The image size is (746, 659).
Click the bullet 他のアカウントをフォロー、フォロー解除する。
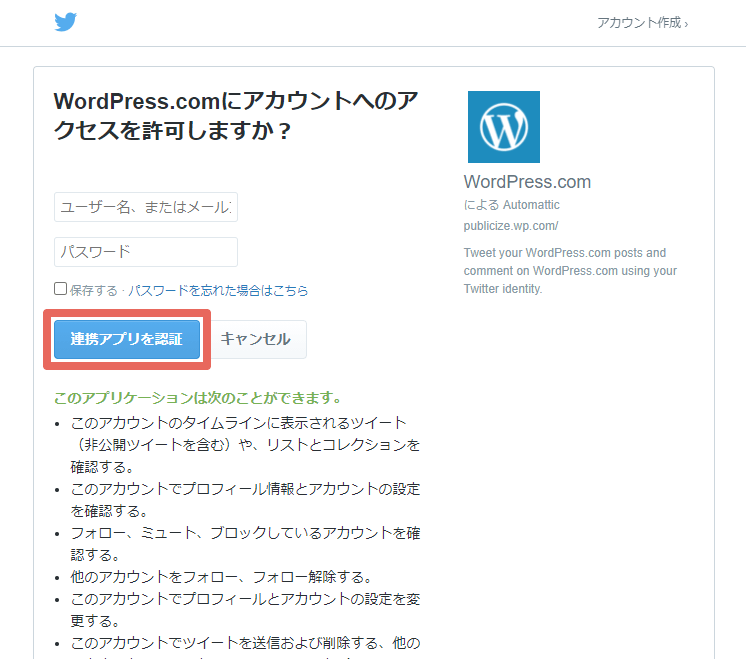pyautogui.click(x=221, y=577)
